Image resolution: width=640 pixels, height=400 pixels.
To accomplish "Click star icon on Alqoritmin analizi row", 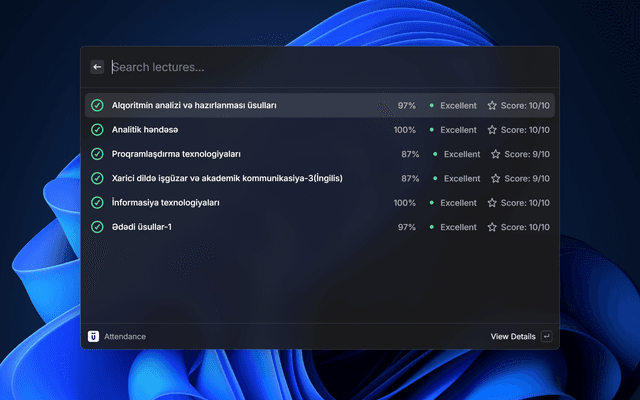I will click(x=491, y=105).
